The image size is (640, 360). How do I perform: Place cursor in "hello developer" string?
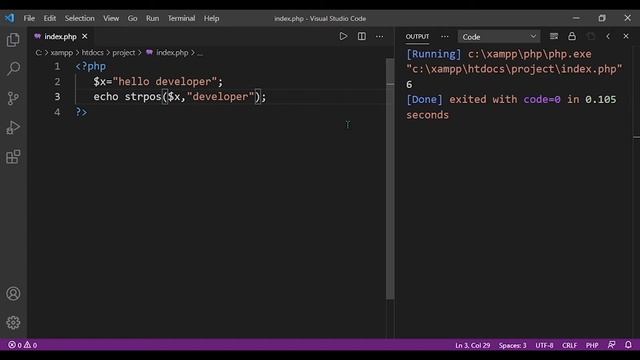(x=165, y=82)
